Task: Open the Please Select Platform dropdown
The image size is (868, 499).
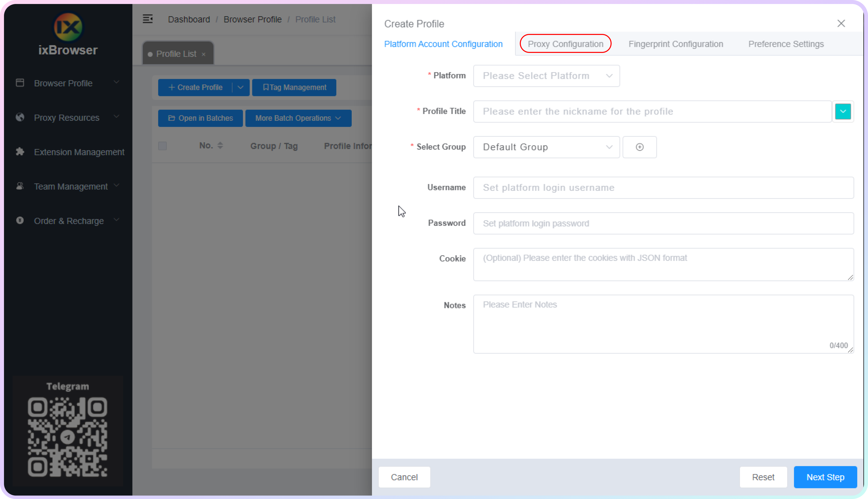Action: point(546,76)
